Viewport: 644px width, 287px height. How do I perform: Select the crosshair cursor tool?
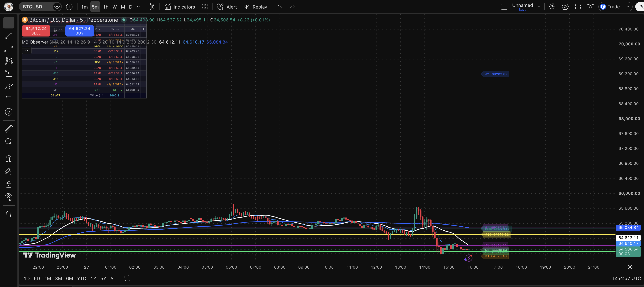tap(9, 23)
